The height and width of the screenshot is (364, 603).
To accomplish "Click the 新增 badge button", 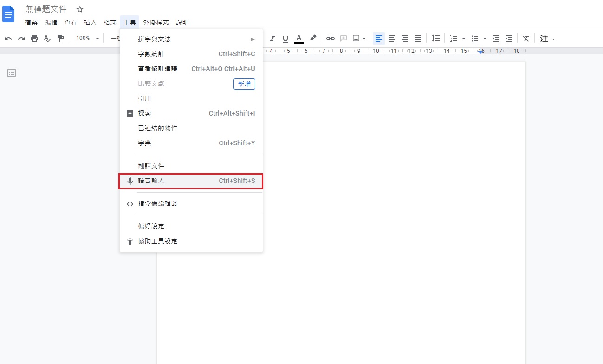I will (244, 84).
